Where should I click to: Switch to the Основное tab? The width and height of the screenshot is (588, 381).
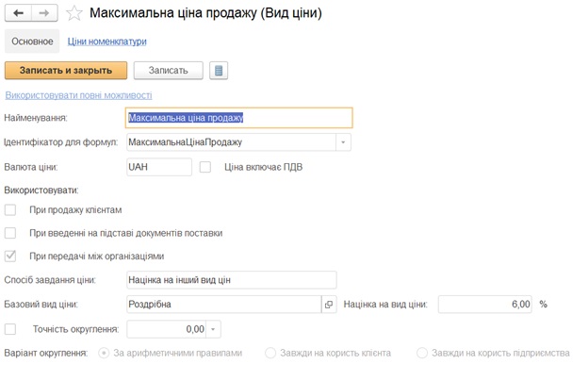click(32, 41)
